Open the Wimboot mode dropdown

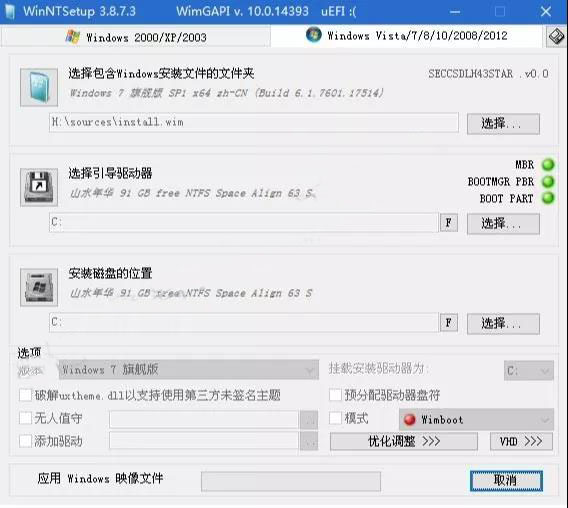[476, 420]
